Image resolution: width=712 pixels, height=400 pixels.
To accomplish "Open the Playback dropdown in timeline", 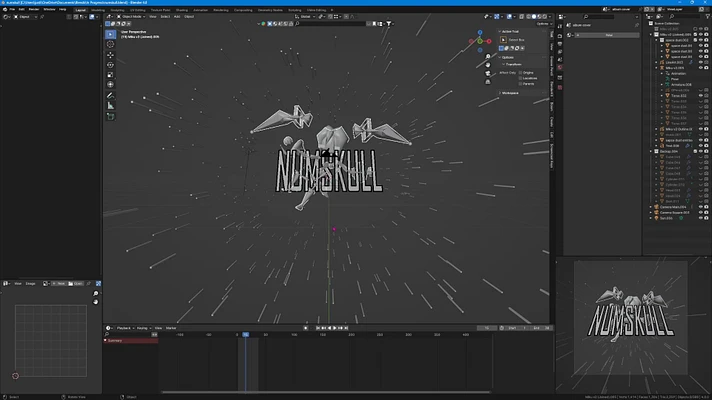I will click(125, 328).
